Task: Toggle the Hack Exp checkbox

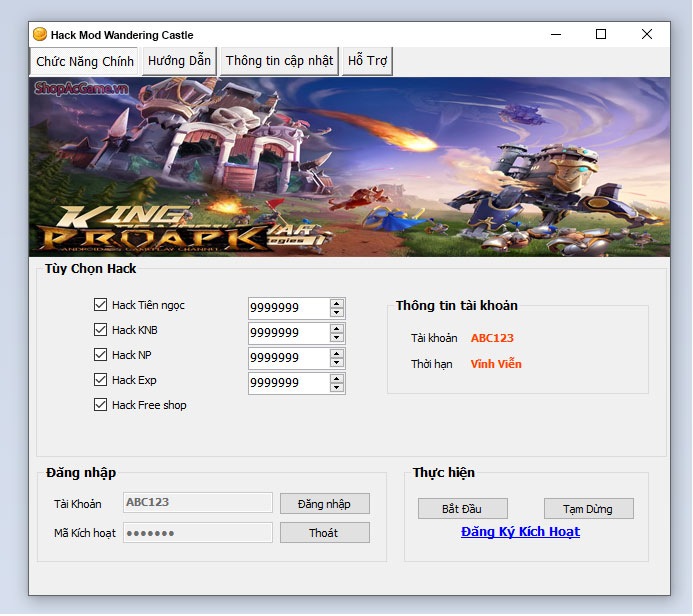Action: (x=100, y=380)
